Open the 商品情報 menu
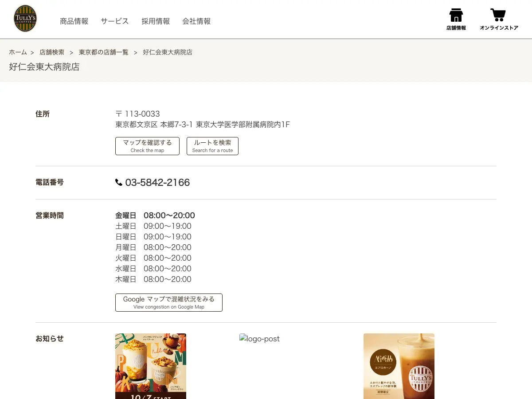This screenshot has width=532, height=399. point(74,21)
